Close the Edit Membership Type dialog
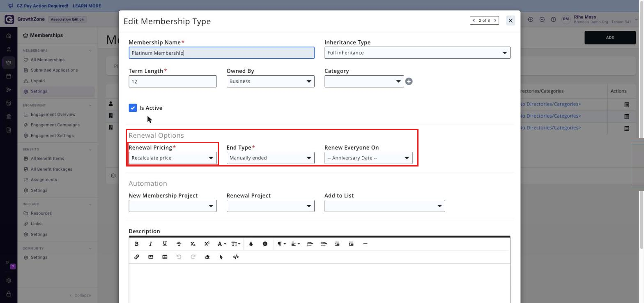 coord(511,20)
